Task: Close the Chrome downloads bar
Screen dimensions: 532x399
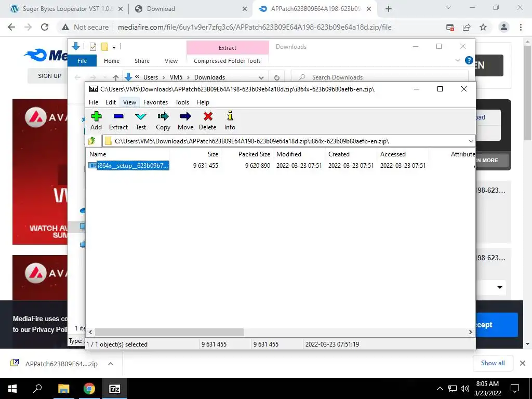Action: click(523, 363)
